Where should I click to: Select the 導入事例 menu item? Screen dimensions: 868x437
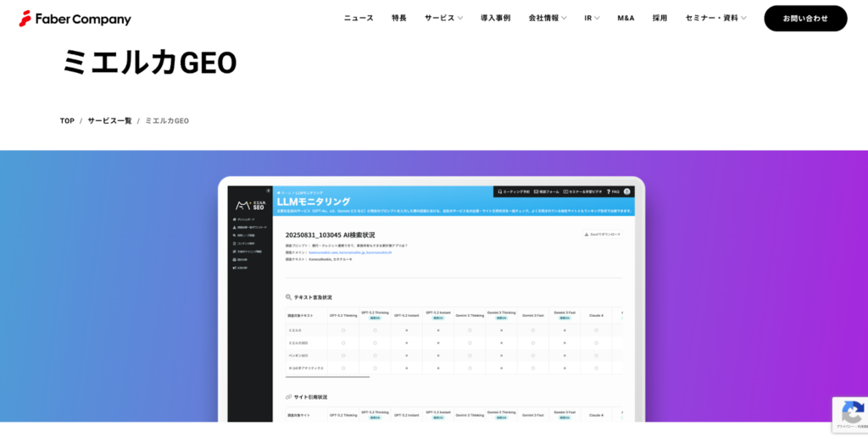coord(495,18)
